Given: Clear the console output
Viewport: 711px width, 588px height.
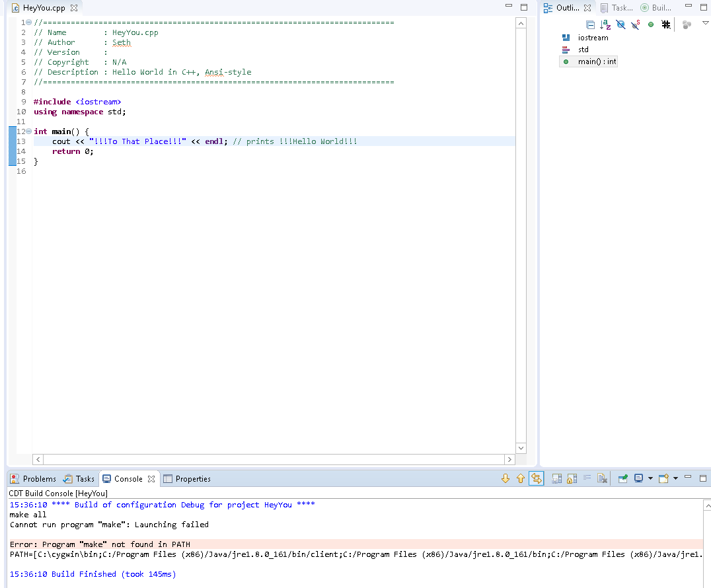Looking at the screenshot, I should [x=602, y=478].
